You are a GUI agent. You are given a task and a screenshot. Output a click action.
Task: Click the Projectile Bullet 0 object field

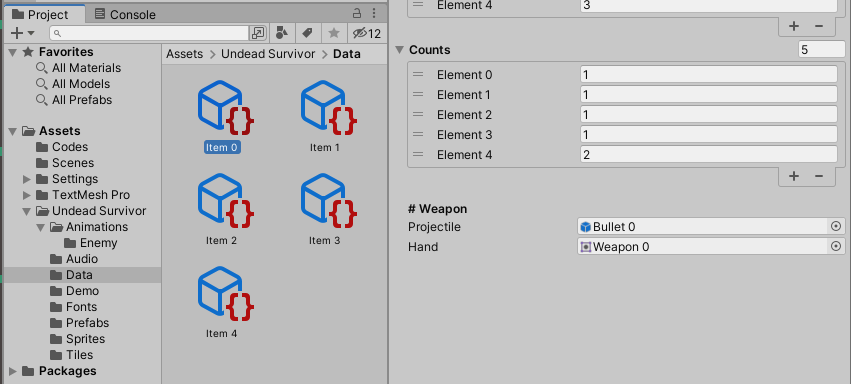coord(703,227)
